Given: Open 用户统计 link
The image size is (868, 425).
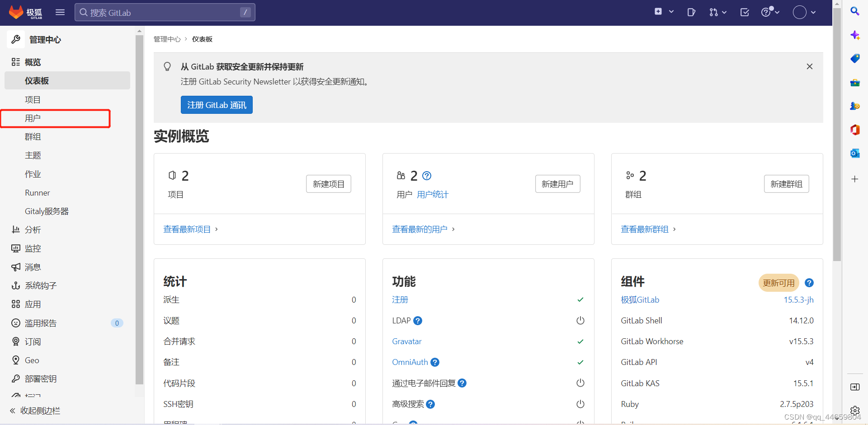Looking at the screenshot, I should coord(433,195).
